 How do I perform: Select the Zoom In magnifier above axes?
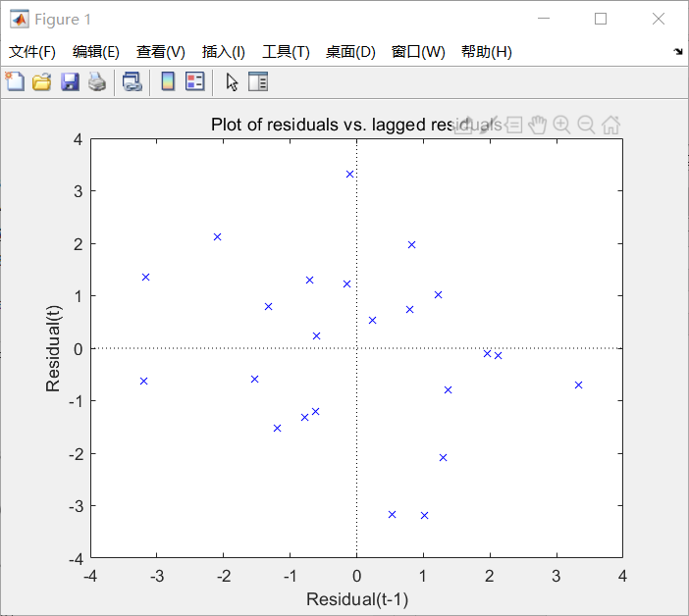(561, 125)
